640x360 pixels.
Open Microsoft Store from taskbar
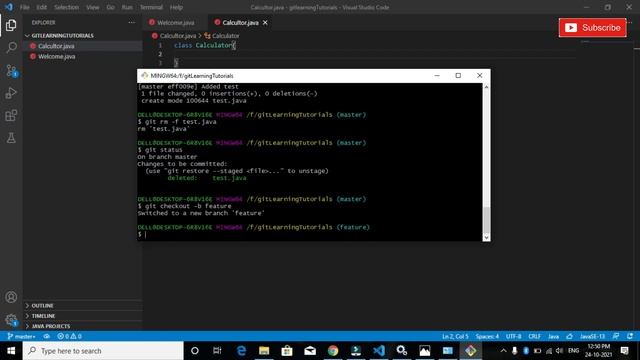[x=287, y=351]
